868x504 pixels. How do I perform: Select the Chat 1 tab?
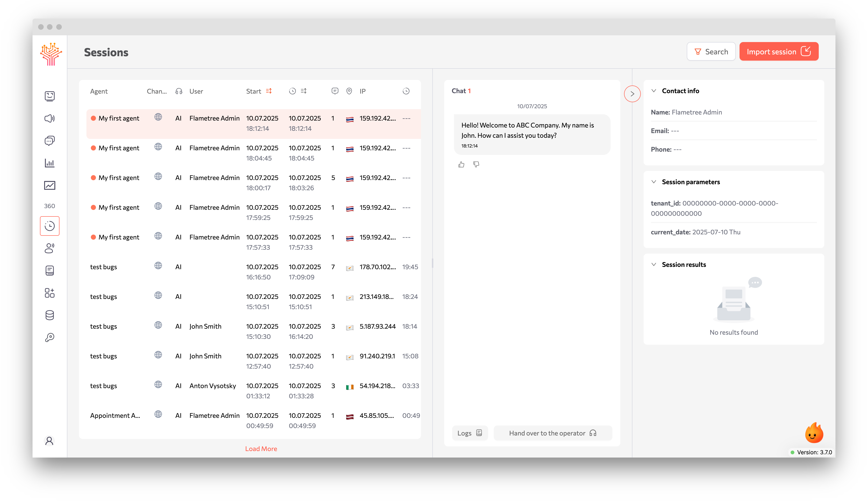click(461, 91)
